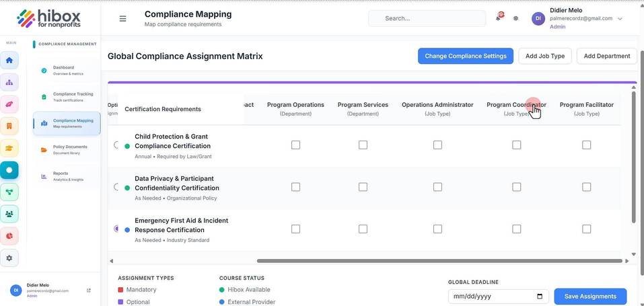Check Data Privacy under Operations Administrator
The width and height of the screenshot is (644, 306).
tap(438, 187)
